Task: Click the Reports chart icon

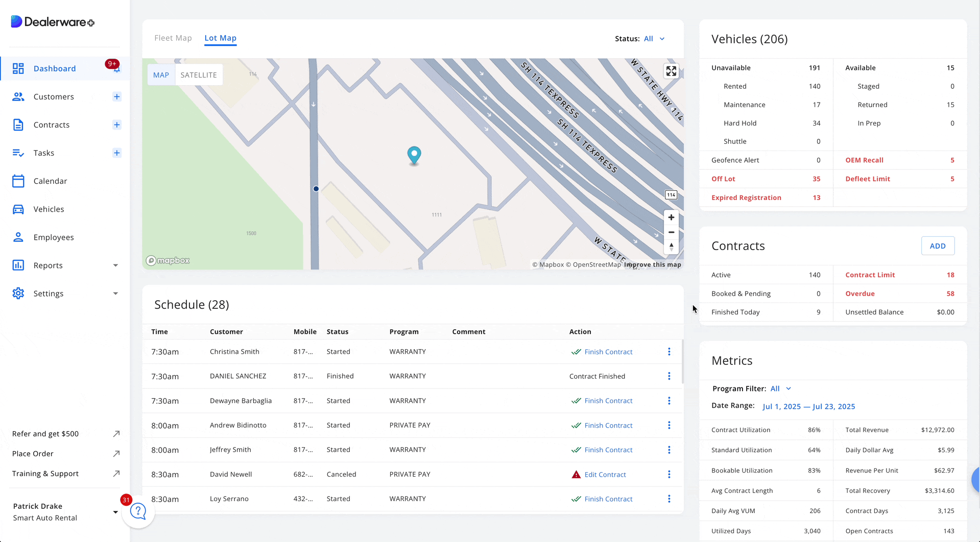Action: [x=18, y=265]
